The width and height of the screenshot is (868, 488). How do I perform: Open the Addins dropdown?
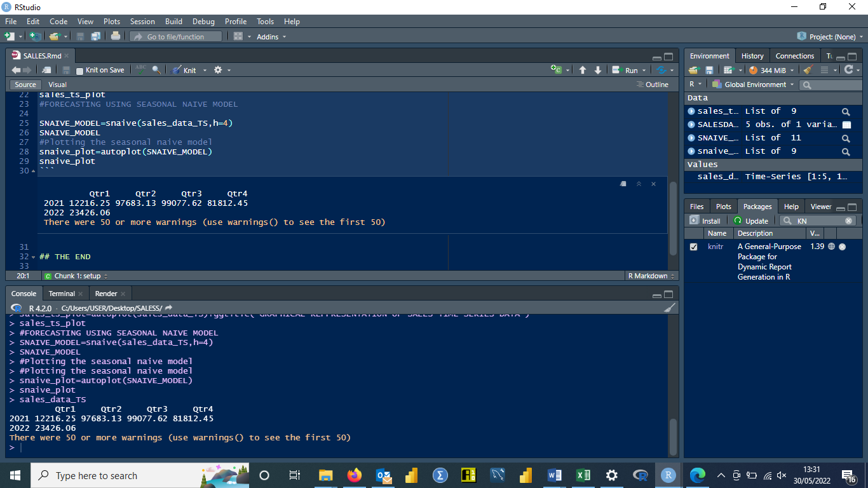click(x=271, y=37)
